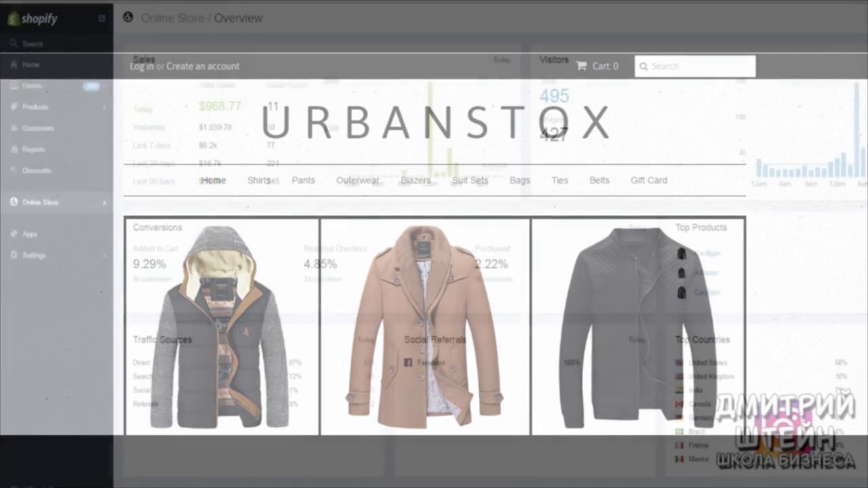Select Belts in the store navigation
The width and height of the screenshot is (868, 488).
(x=599, y=180)
